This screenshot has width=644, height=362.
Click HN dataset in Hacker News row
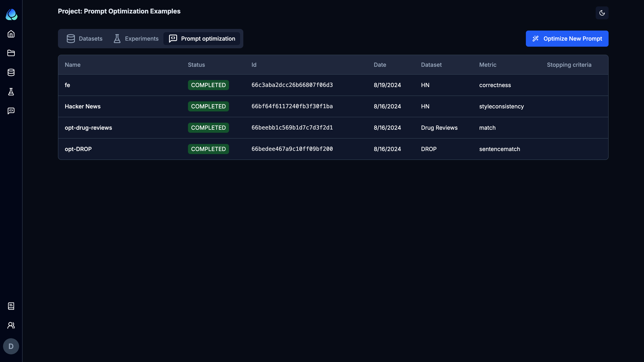coord(425,106)
